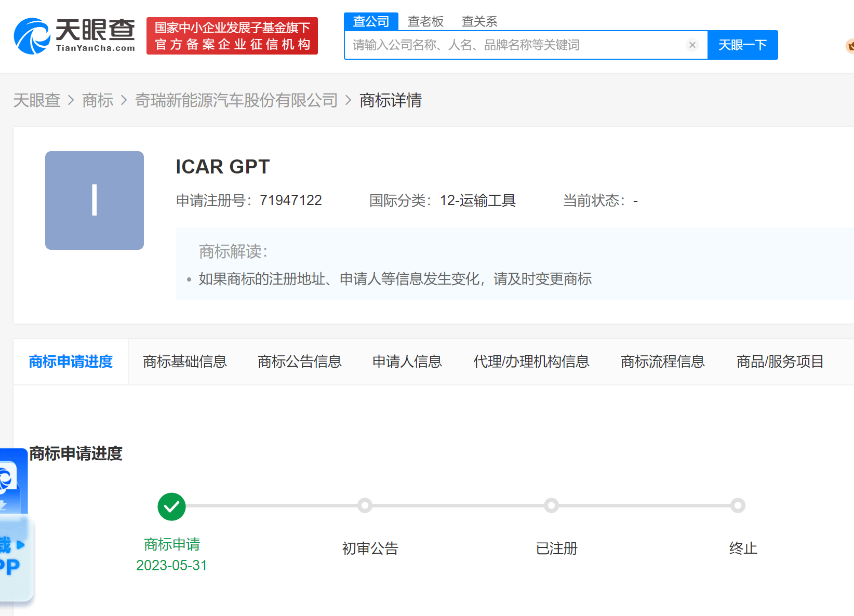Open 奇瑞新能源汽车股份有限公司 breadcrumb link
Image resolution: width=854 pixels, height=616 pixels.
236,100
